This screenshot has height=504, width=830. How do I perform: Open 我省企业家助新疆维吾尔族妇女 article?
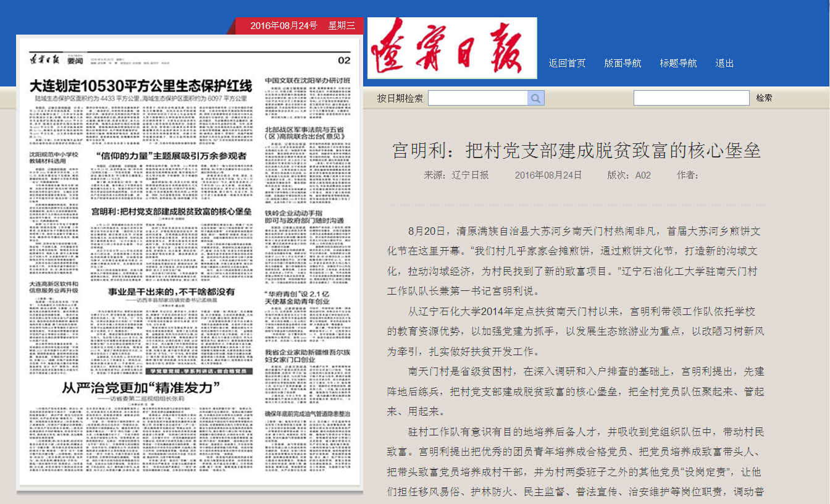pyautogui.click(x=307, y=355)
